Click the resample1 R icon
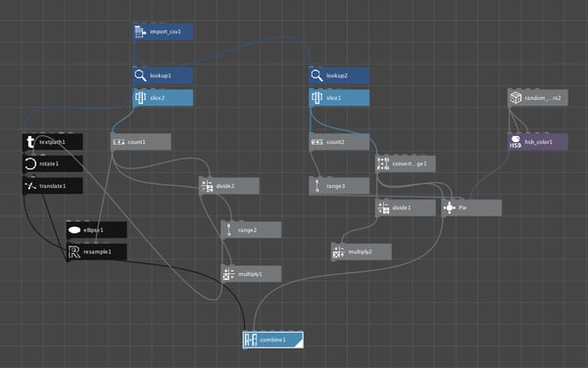The width and height of the screenshot is (588, 368). coord(74,252)
